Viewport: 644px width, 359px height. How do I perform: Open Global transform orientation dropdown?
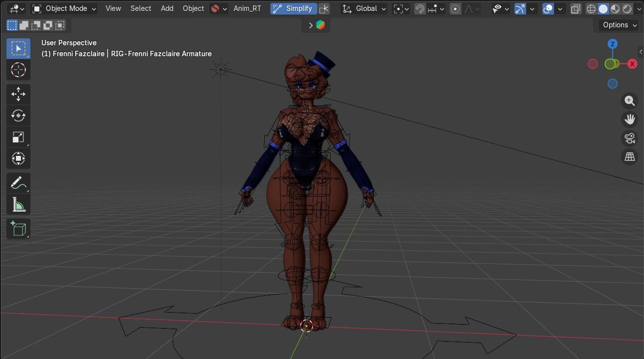[365, 8]
